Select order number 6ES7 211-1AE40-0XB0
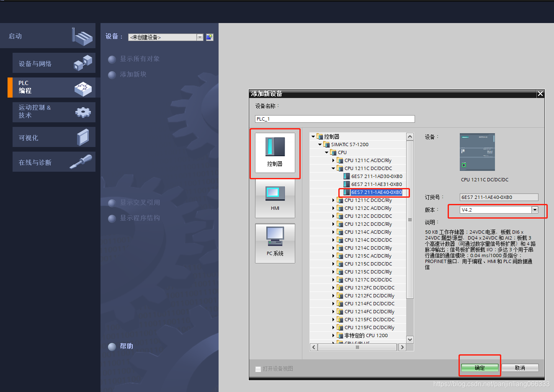 click(x=376, y=192)
